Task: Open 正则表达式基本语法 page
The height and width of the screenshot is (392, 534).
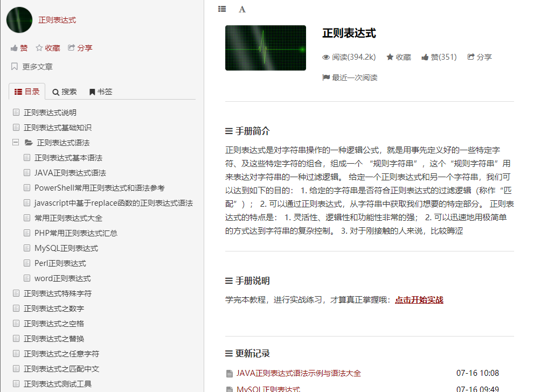Action: (68, 158)
